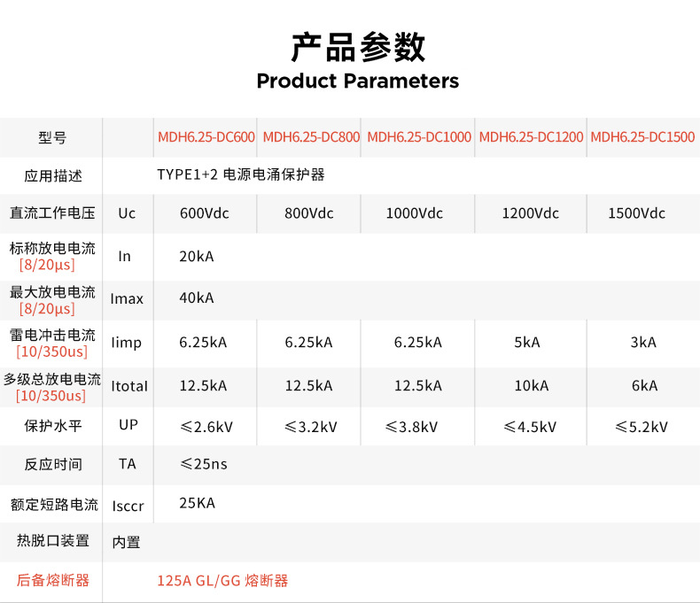
Task: Click the 12.5kA value under DC800
Action: pyautogui.click(x=309, y=386)
